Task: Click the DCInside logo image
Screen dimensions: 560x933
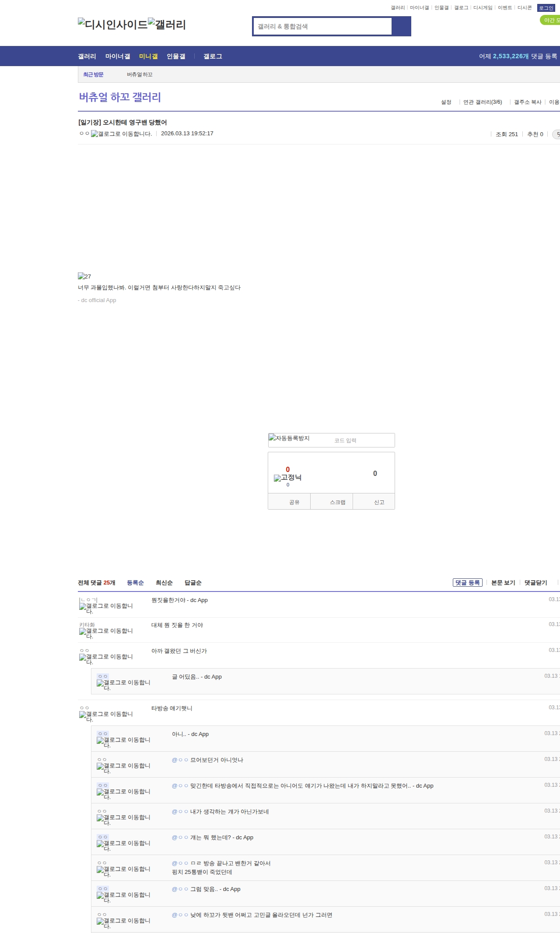Action: 112,24
